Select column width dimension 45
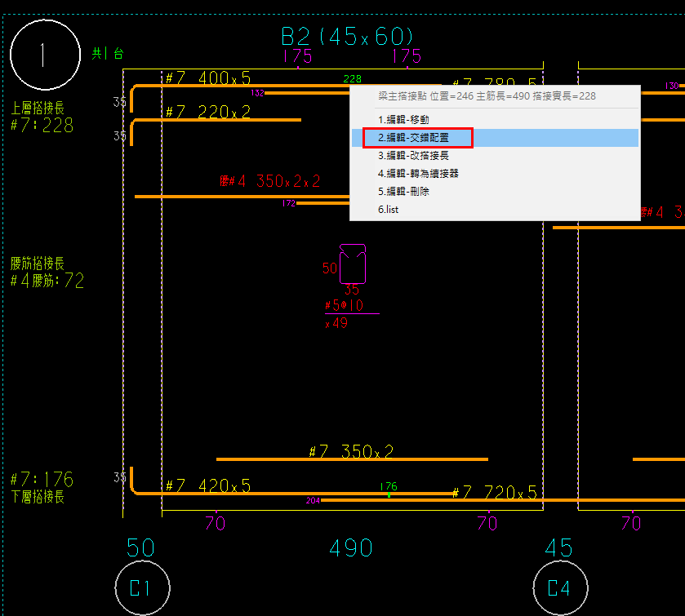Image resolution: width=685 pixels, height=616 pixels. (558, 548)
